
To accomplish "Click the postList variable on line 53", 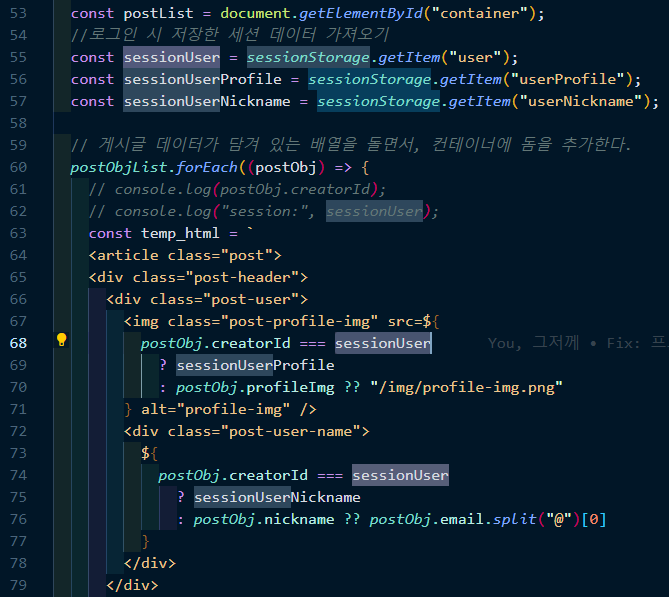I will pos(158,14).
